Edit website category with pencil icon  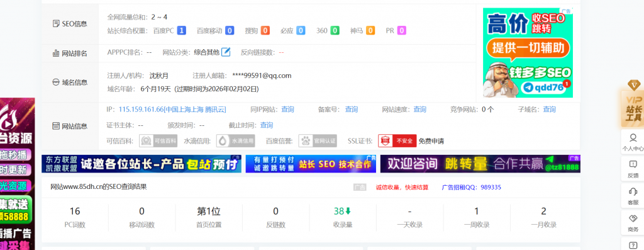click(226, 52)
